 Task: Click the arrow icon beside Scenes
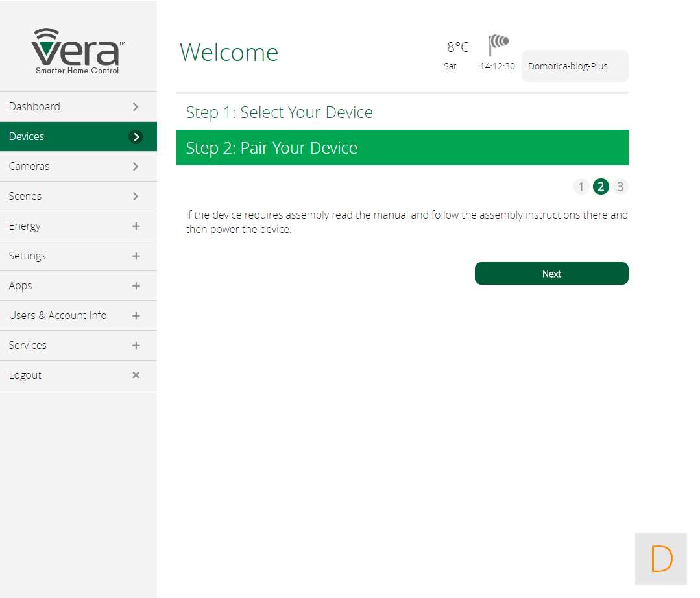pos(136,197)
